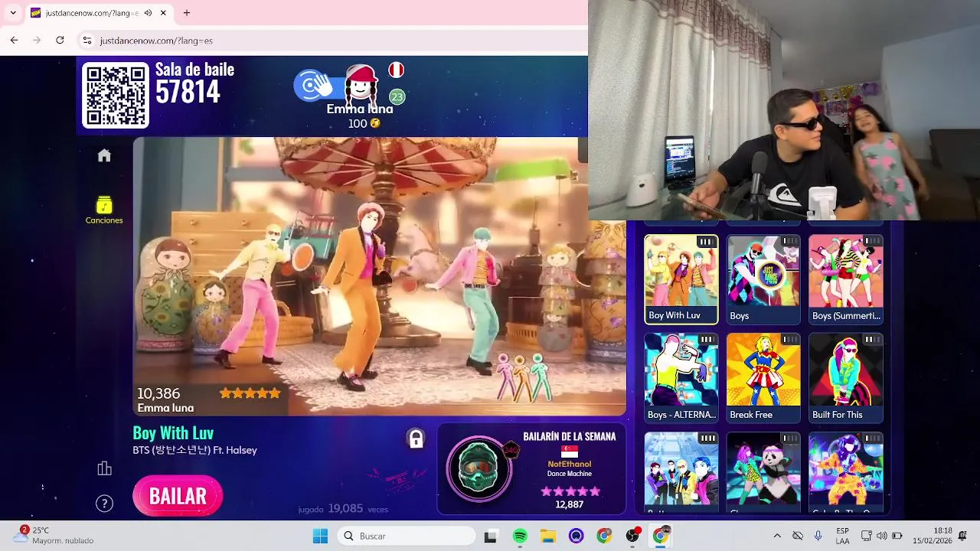Click the score 10,386 on the preview

[158, 393]
